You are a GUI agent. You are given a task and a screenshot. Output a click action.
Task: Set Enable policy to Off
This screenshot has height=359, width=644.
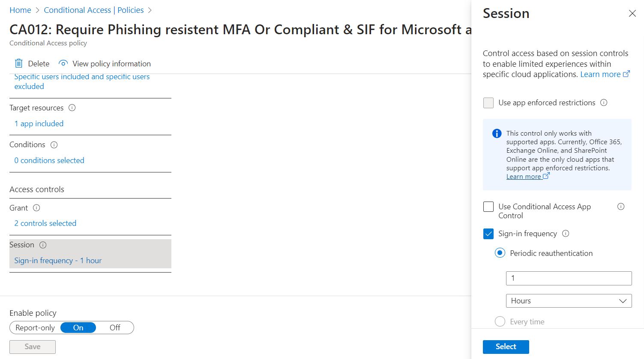pyautogui.click(x=115, y=328)
